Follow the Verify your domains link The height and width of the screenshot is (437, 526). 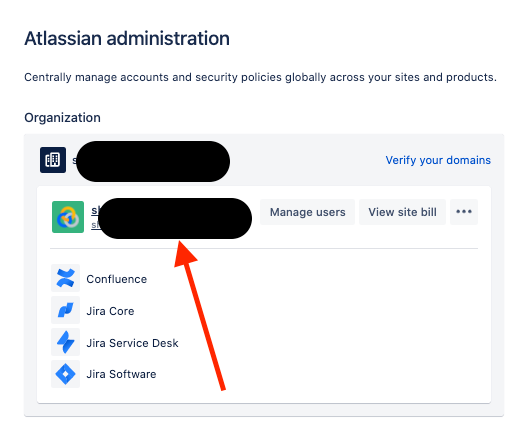[438, 160]
